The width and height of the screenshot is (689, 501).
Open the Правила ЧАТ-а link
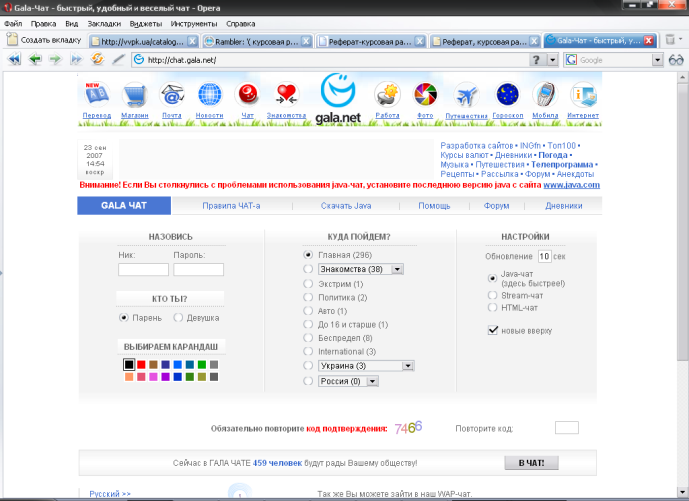click(231, 206)
